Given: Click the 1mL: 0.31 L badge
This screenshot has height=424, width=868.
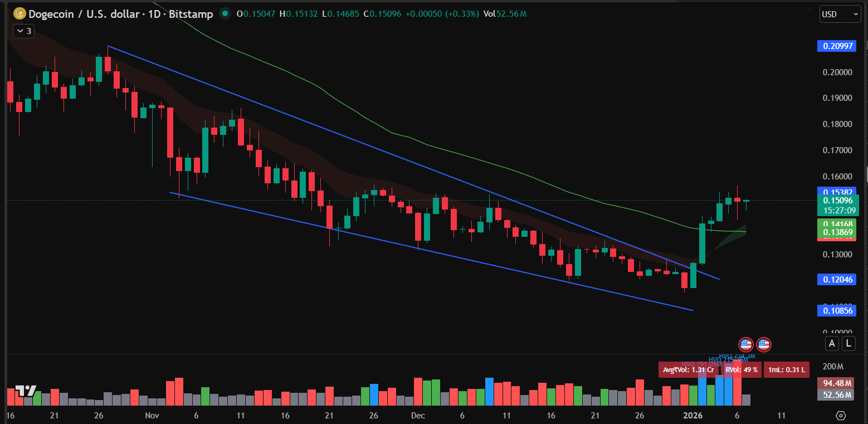Looking at the screenshot, I should [x=787, y=369].
